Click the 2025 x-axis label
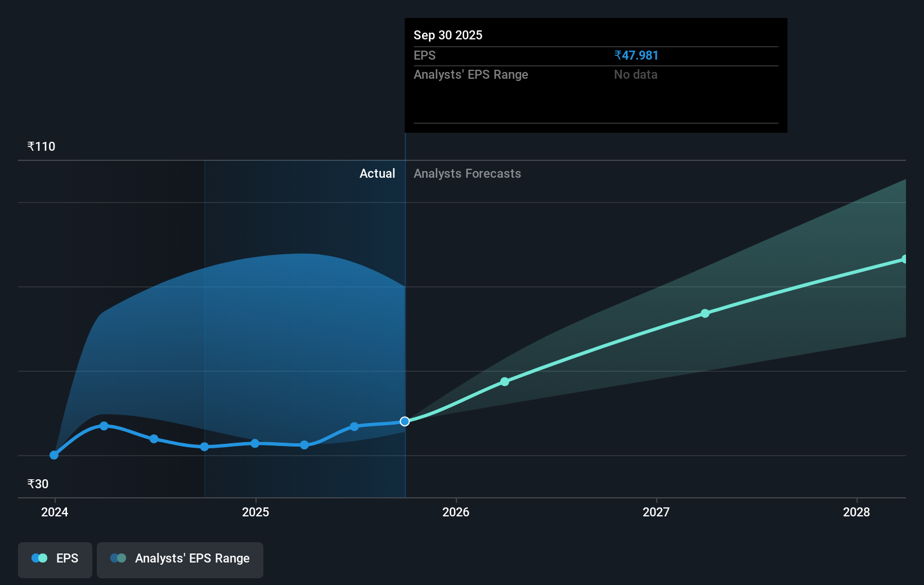924x585 pixels. click(255, 512)
